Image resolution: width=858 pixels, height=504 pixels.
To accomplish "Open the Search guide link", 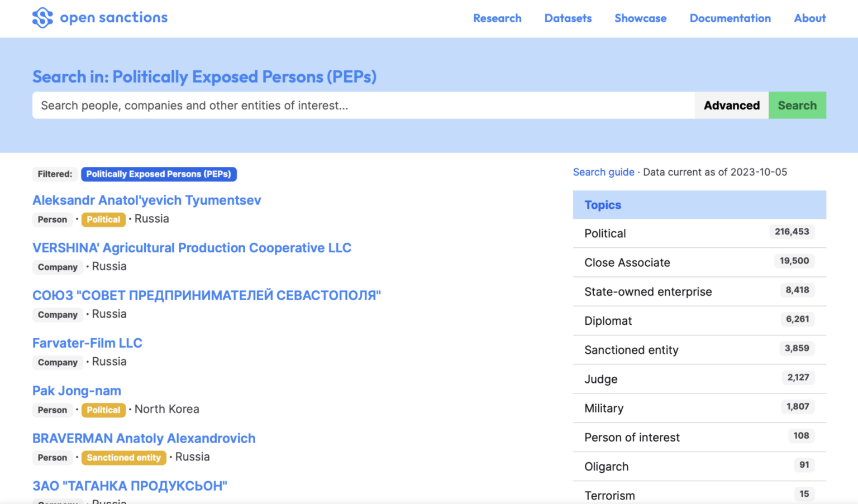I will (603, 172).
